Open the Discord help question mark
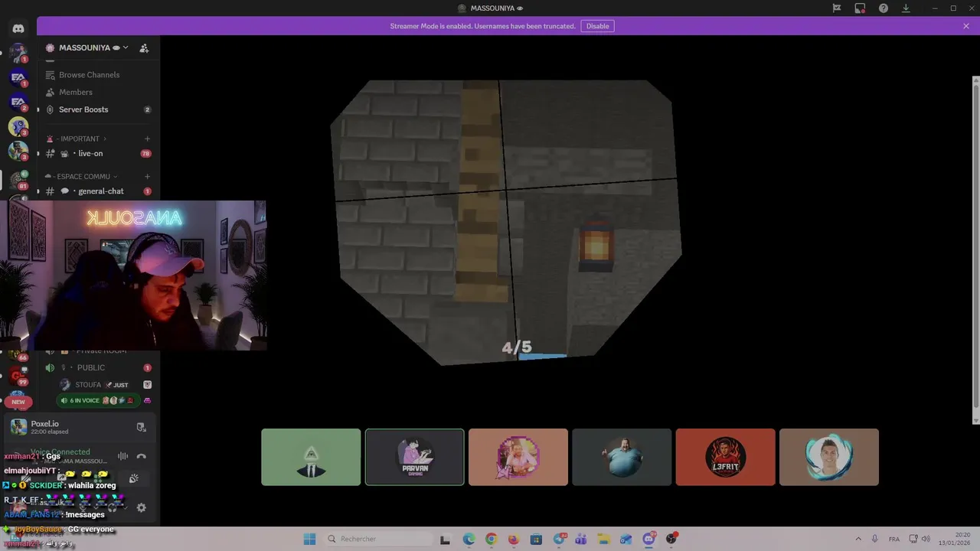Viewport: 980px width, 551px height. click(x=884, y=8)
